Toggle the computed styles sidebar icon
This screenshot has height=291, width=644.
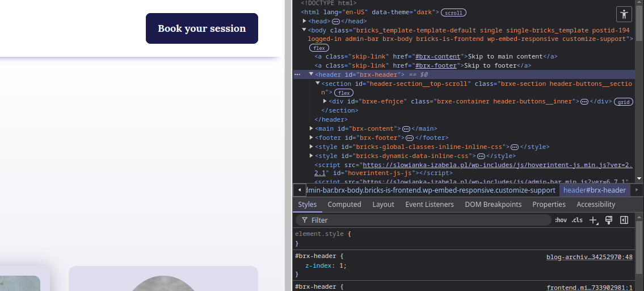point(624,220)
